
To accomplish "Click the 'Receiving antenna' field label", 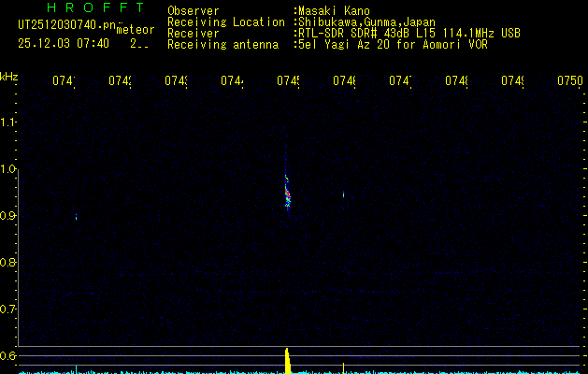I will tap(223, 45).
